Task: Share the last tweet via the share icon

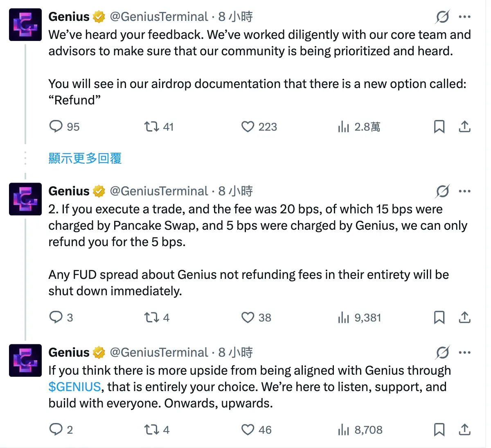Action: click(465, 430)
